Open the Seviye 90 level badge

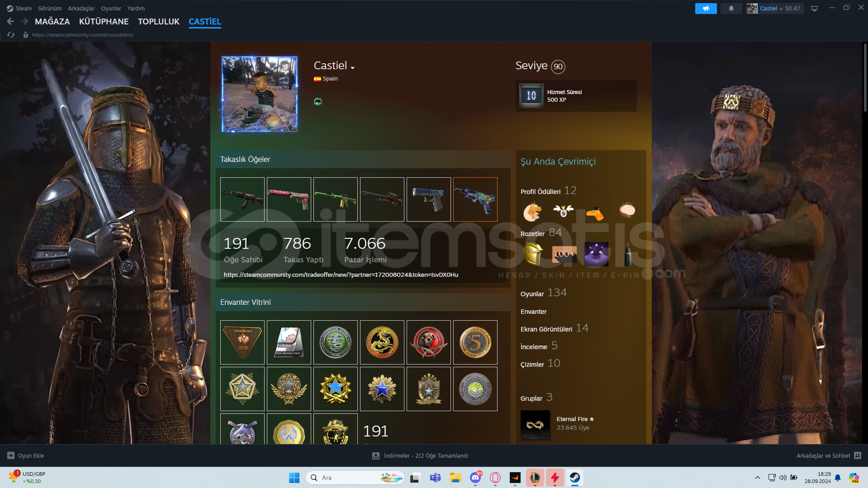tap(558, 66)
